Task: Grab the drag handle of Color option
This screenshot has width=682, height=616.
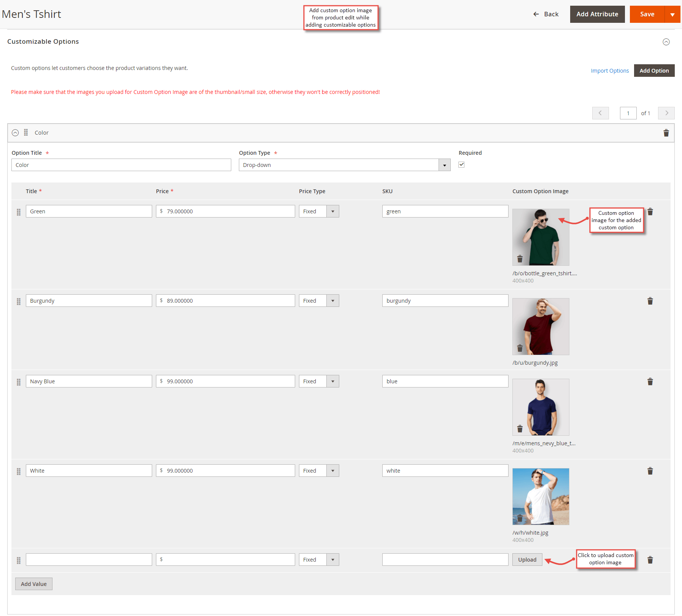Action: 26,132
